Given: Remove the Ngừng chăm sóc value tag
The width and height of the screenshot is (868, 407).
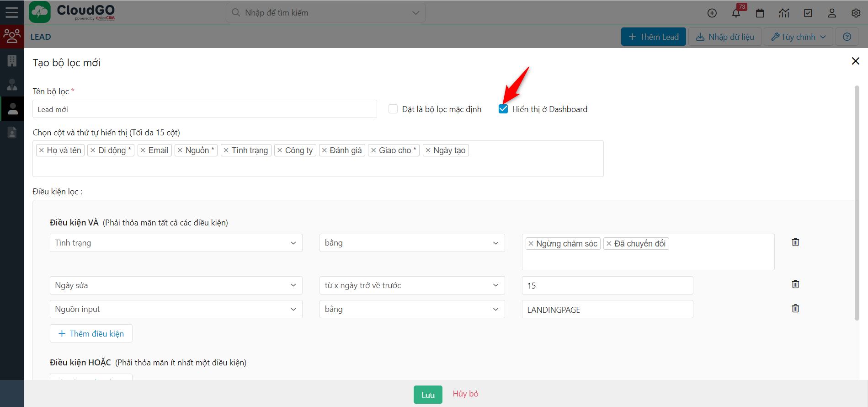Looking at the screenshot, I should coord(531,244).
